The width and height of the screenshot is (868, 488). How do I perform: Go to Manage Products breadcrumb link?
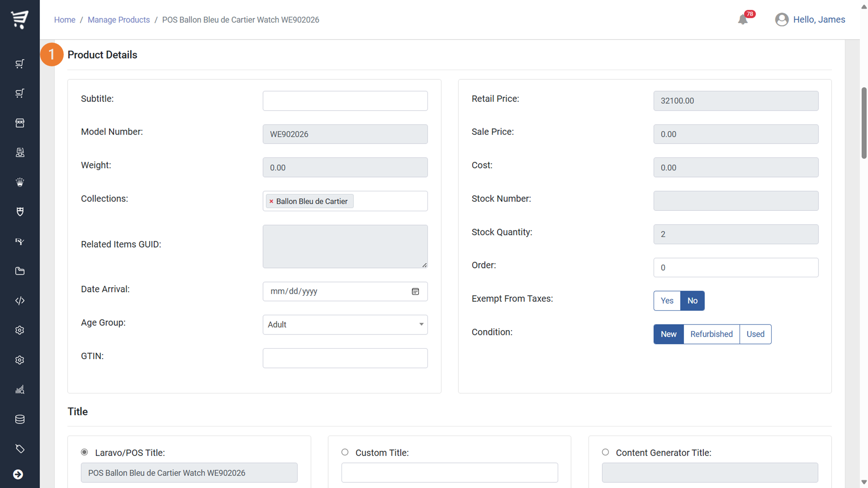click(118, 20)
